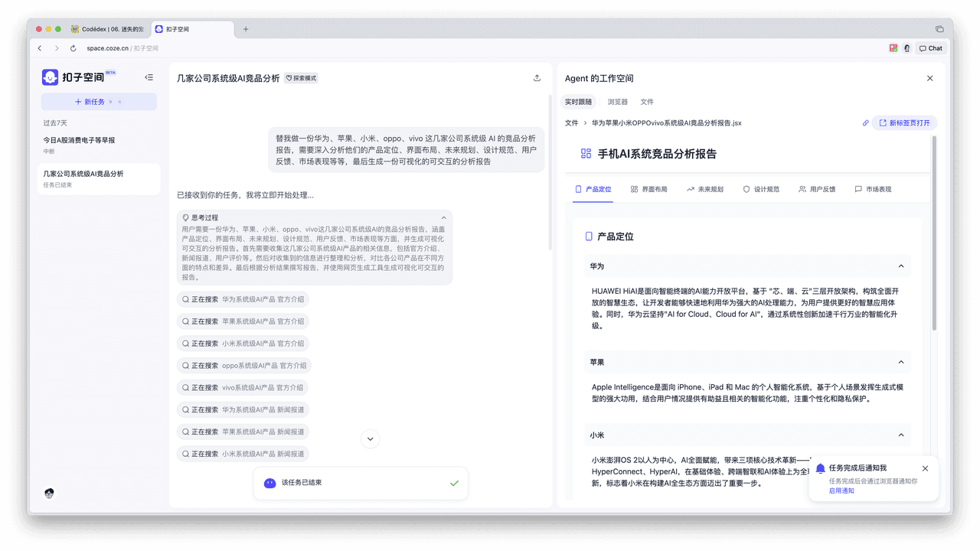This screenshot has width=980, height=551.
Task: Select the 实时跟随 tab
Action: click(578, 102)
